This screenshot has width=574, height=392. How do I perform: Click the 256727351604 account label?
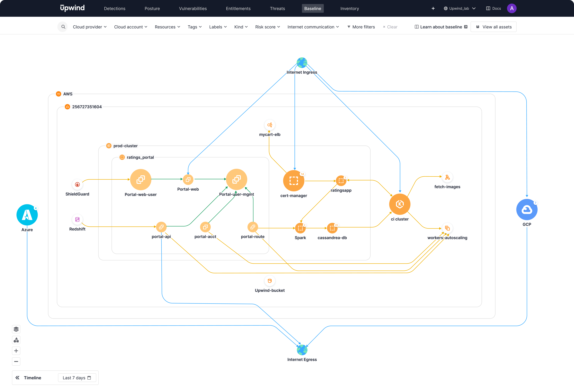coord(87,107)
